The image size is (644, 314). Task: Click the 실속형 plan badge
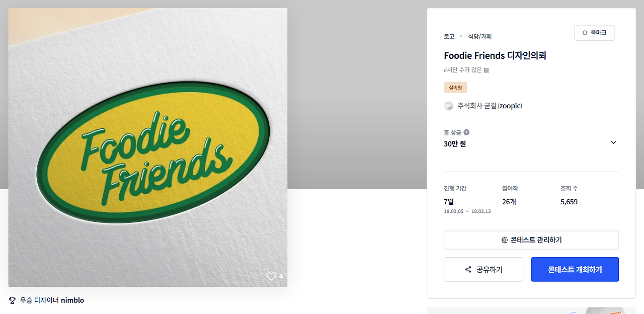[x=455, y=88]
